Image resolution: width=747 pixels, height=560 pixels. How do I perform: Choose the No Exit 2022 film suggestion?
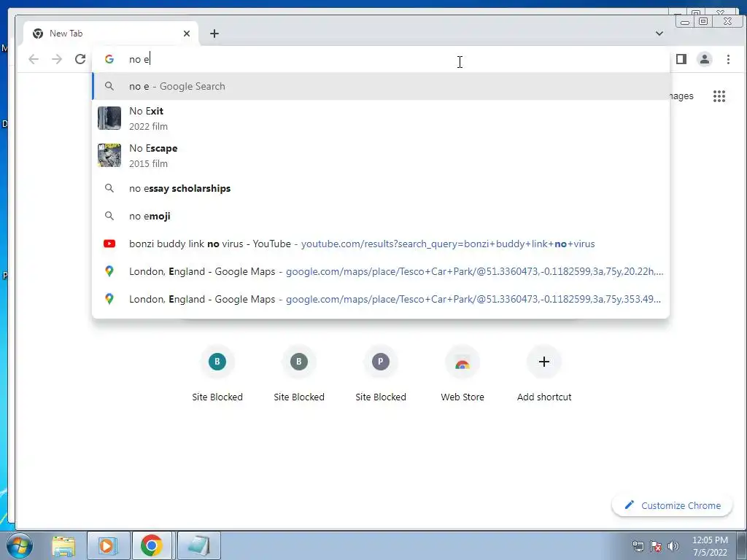click(x=381, y=118)
